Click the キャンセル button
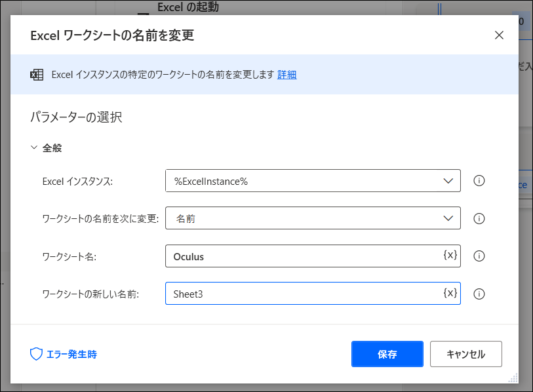Image resolution: width=533 pixels, height=392 pixels. click(465, 354)
